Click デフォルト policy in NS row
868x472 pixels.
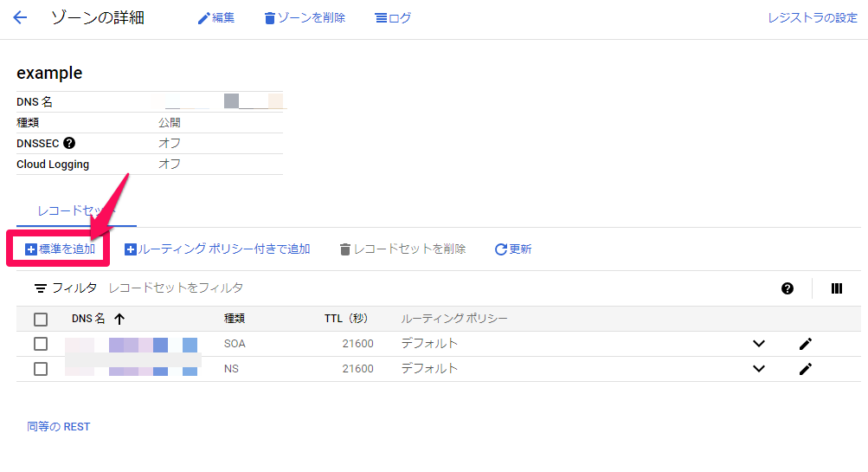pyautogui.click(x=429, y=368)
